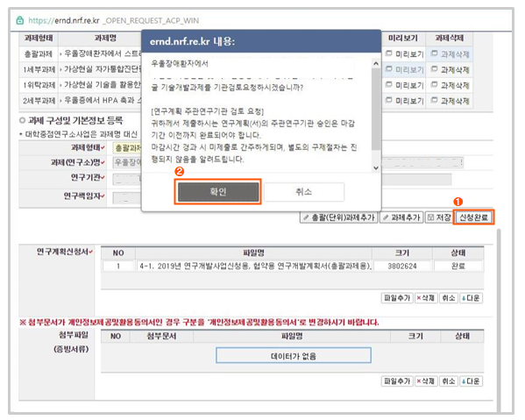Click 다운 in the 연구계획신청서 section
The image size is (525, 420).
[471, 298]
